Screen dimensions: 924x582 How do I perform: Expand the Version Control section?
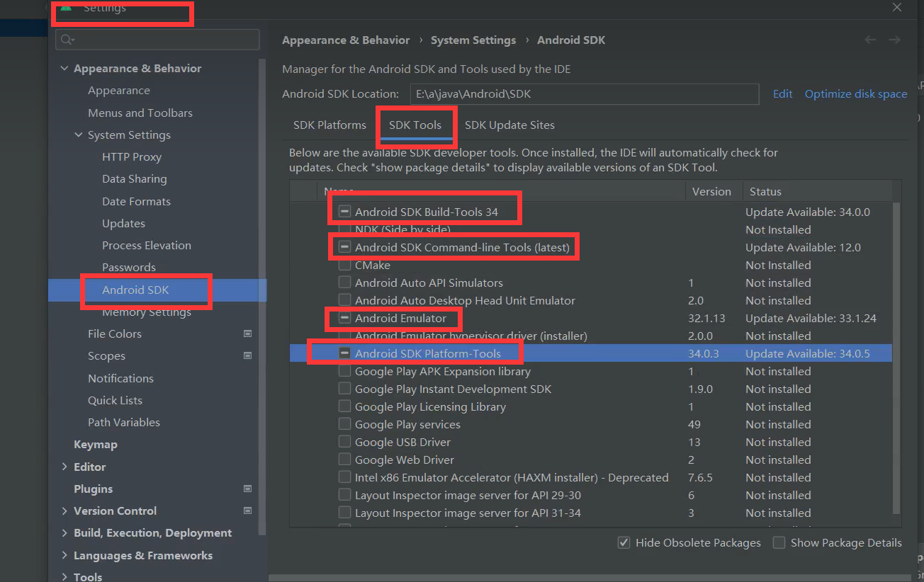coord(64,510)
